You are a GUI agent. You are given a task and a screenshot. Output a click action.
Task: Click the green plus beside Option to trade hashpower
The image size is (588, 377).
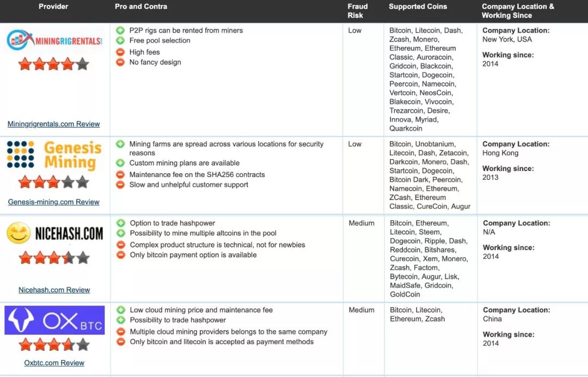click(x=121, y=223)
